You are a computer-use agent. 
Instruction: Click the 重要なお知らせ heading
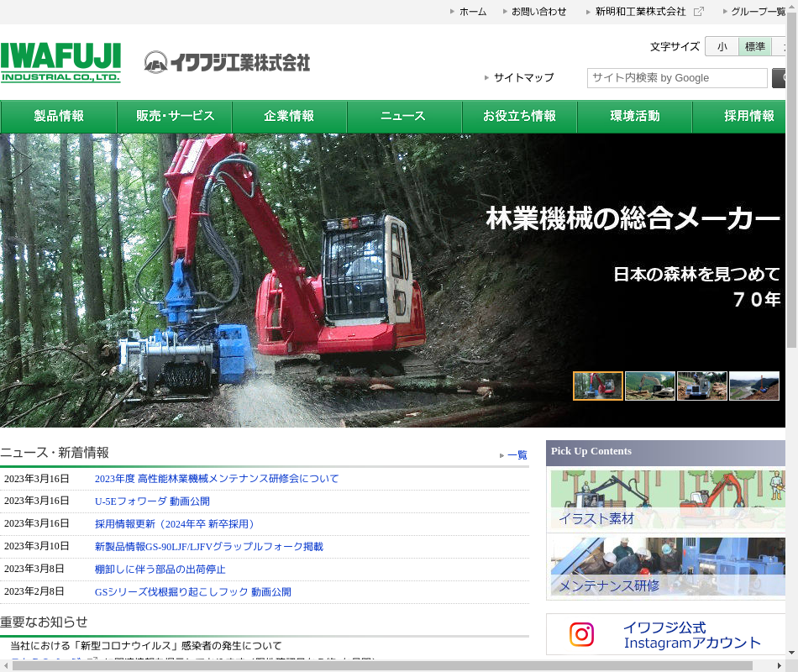44,622
